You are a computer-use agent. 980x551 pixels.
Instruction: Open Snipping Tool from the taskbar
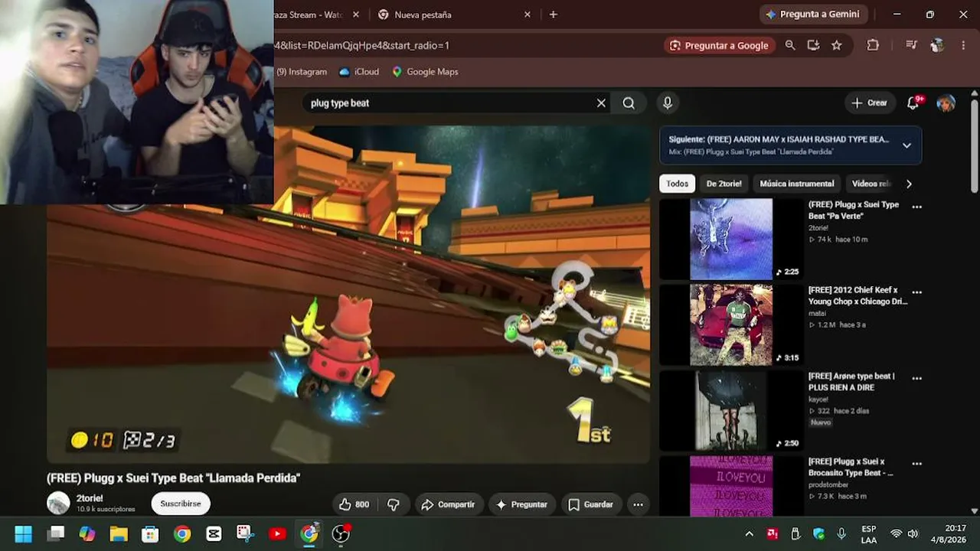(245, 533)
